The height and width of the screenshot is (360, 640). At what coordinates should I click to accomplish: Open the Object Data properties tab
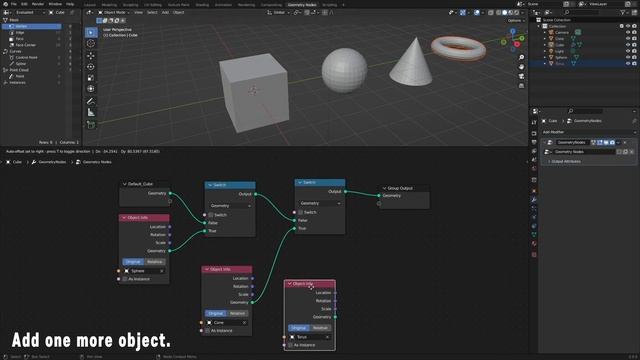(534, 235)
